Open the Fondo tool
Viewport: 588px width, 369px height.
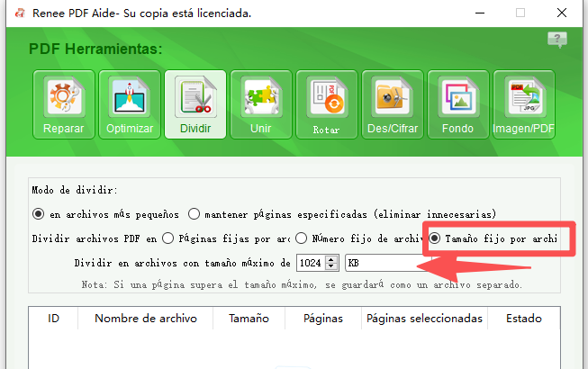458,104
